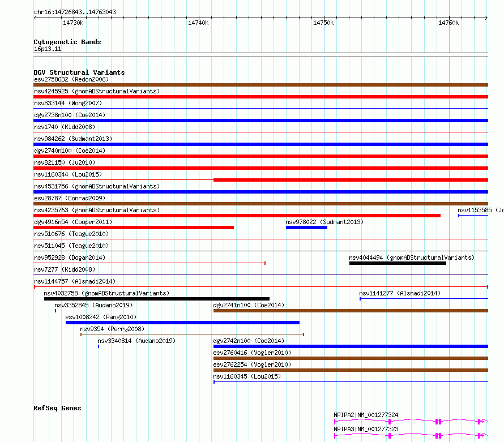The width and height of the screenshot is (504, 442).
Task: Click the esv28787 (Conrad2009) label
Action: point(70,198)
